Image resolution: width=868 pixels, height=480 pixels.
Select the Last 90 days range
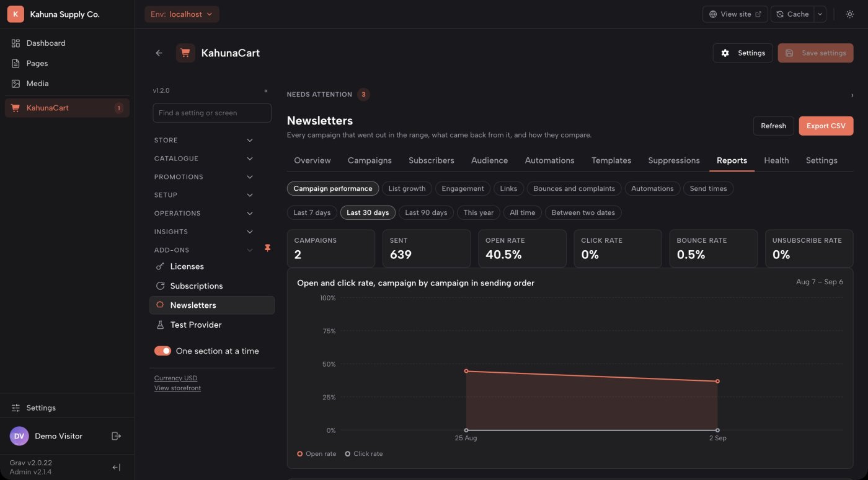pos(426,212)
